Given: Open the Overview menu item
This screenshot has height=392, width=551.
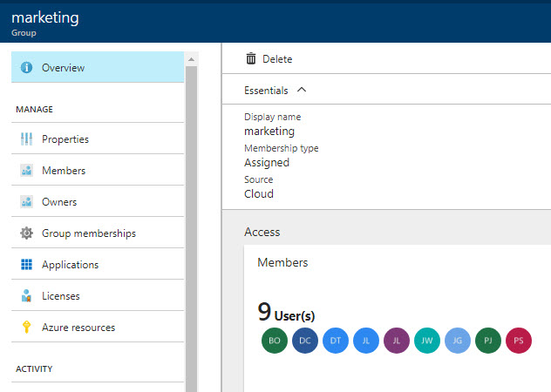Looking at the screenshot, I should [63, 68].
